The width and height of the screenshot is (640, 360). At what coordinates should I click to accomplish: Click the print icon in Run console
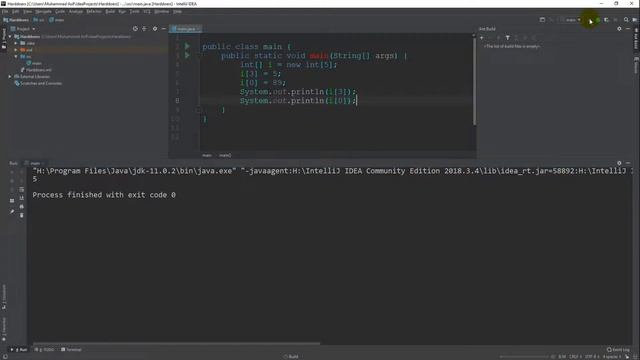click(x=22, y=207)
